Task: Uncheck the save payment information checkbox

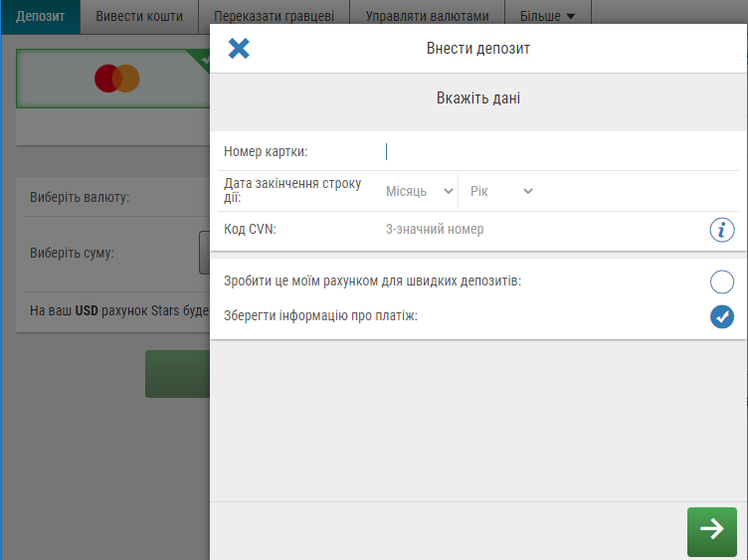Action: coord(721,316)
